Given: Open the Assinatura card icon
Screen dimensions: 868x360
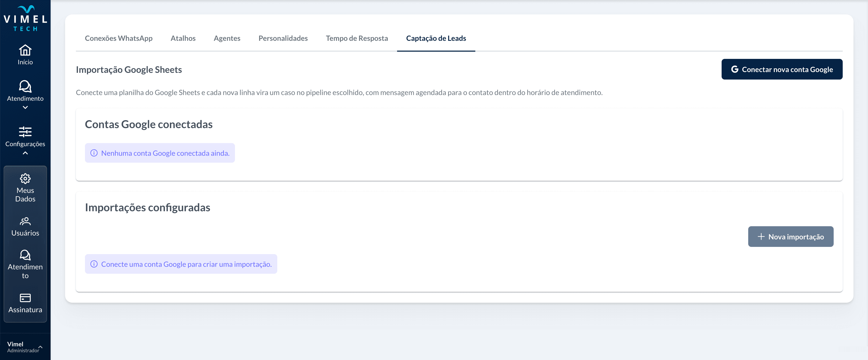Looking at the screenshot, I should coord(25,298).
